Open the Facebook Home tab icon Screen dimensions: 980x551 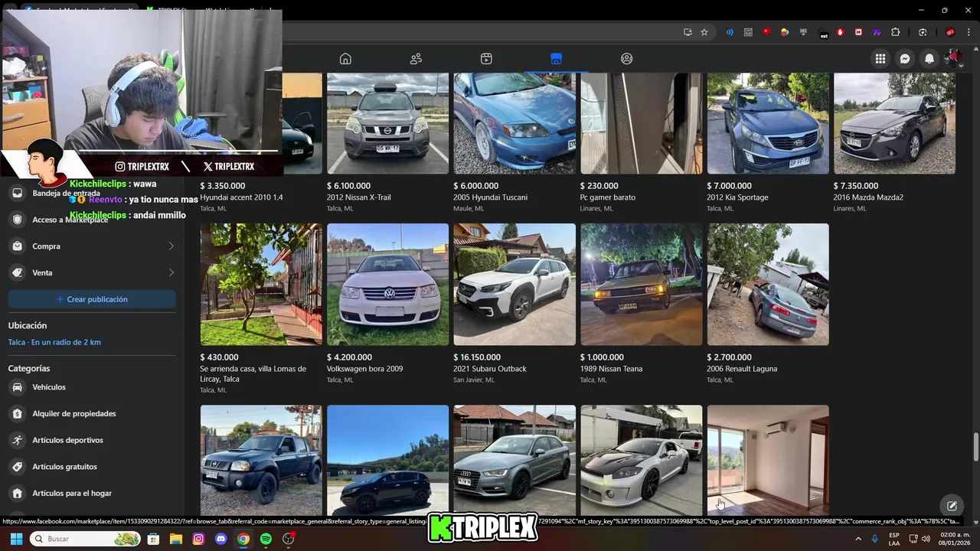click(x=345, y=59)
